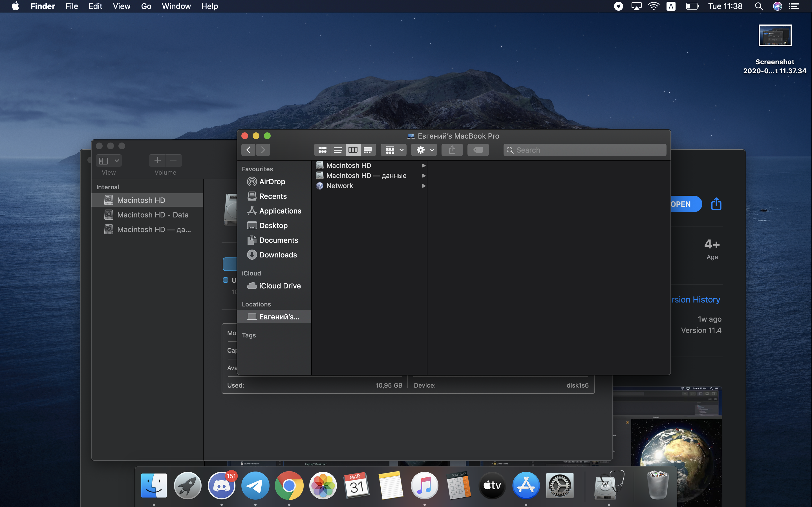
Task: Select Macintosh HD - Data in Disk Utility
Action: click(153, 215)
